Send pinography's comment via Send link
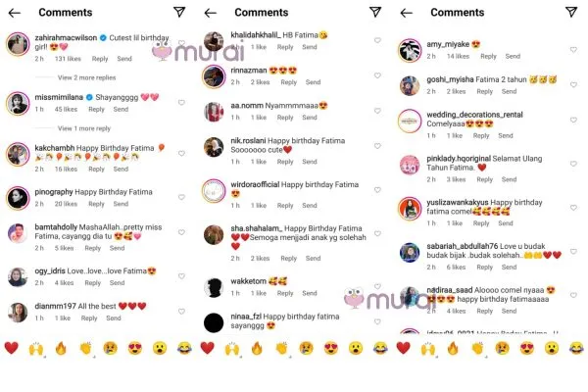The height and width of the screenshot is (392, 588). (x=121, y=204)
